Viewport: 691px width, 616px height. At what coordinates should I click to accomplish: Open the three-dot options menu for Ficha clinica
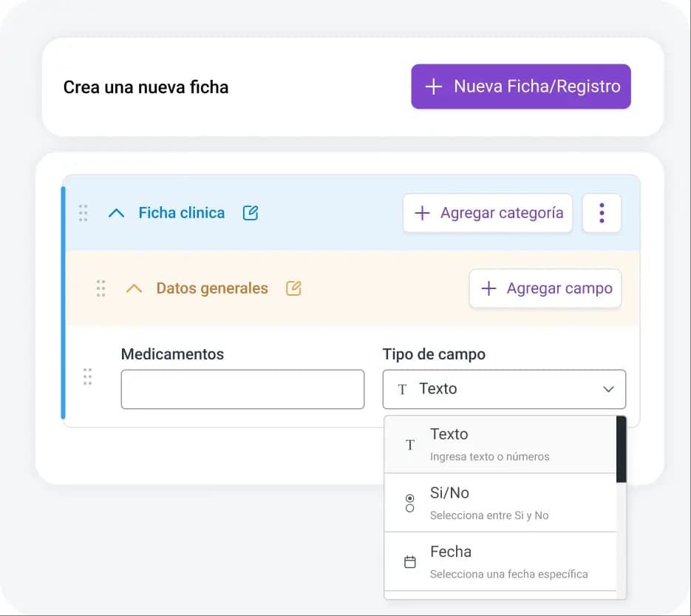[602, 213]
